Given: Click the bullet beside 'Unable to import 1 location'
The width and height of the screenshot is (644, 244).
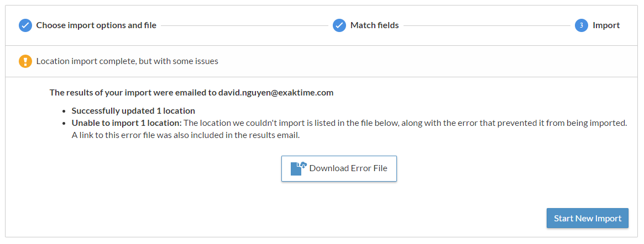Looking at the screenshot, I should pyautogui.click(x=66, y=123).
